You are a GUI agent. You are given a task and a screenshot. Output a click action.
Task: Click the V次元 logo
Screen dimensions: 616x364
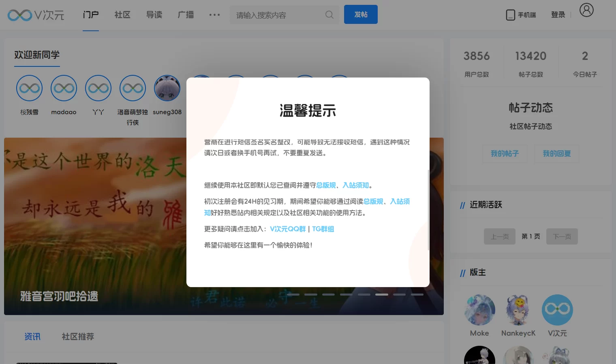pyautogui.click(x=36, y=15)
